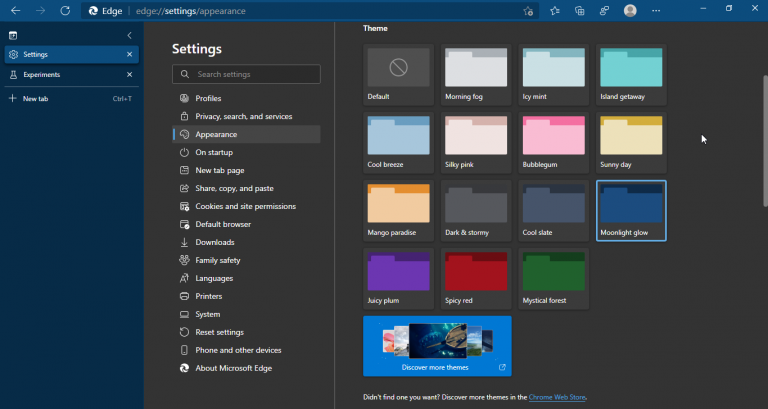The image size is (768, 409).
Task: Open the Discover more themes banner
Action: click(x=437, y=346)
